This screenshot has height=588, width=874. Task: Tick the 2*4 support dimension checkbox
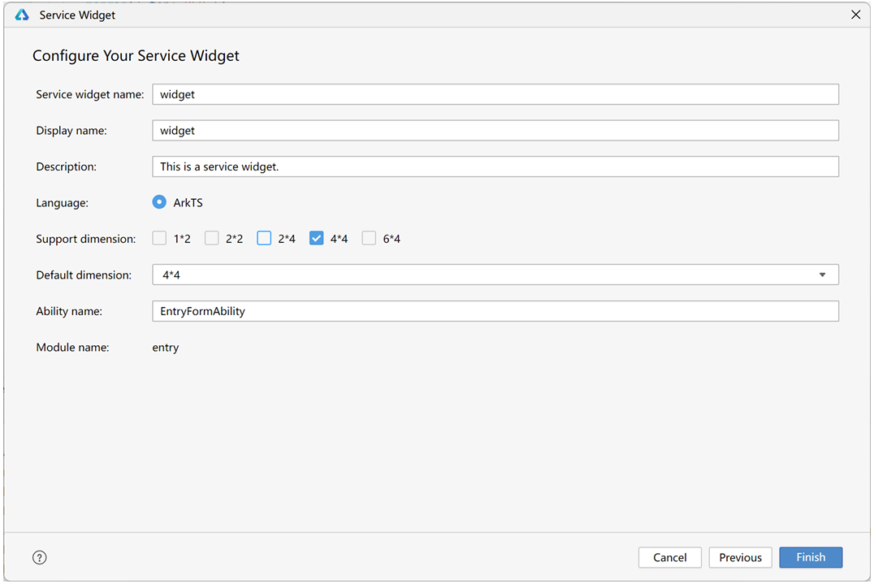pos(264,239)
